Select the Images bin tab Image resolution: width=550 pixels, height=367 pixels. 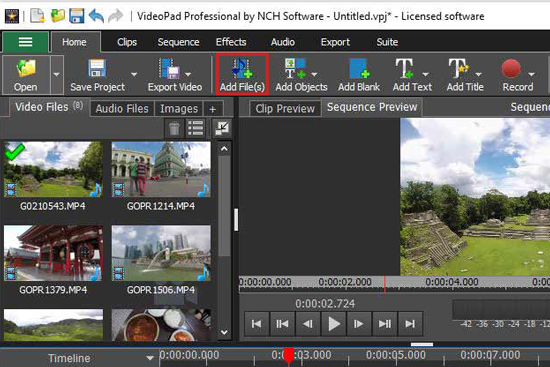179,109
